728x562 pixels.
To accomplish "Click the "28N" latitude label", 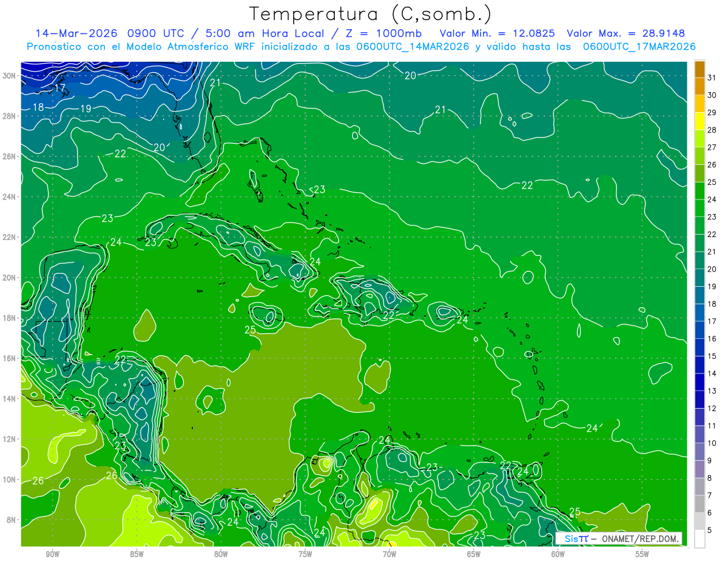I will pos(10,116).
